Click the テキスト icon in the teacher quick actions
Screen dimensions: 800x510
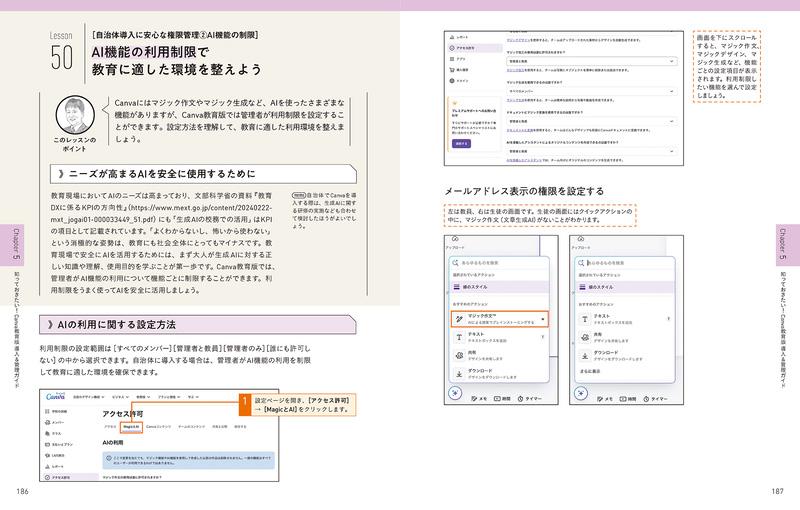tap(459, 337)
